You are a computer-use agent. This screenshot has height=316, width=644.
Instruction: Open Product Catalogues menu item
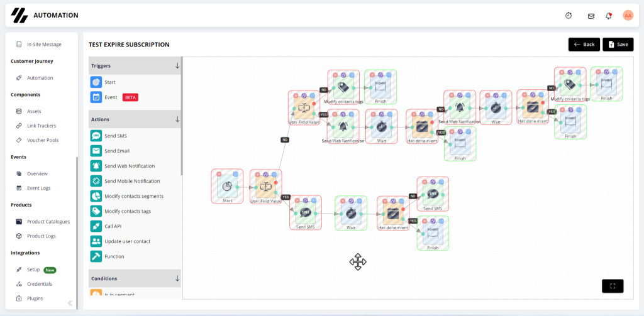[43, 222]
